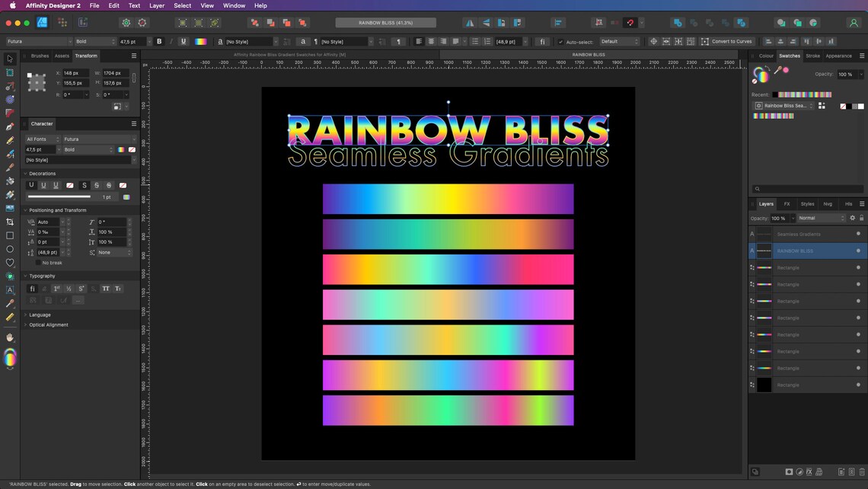The image size is (868, 489).
Task: Open the Normal blend mode dropdown
Action: (821, 218)
